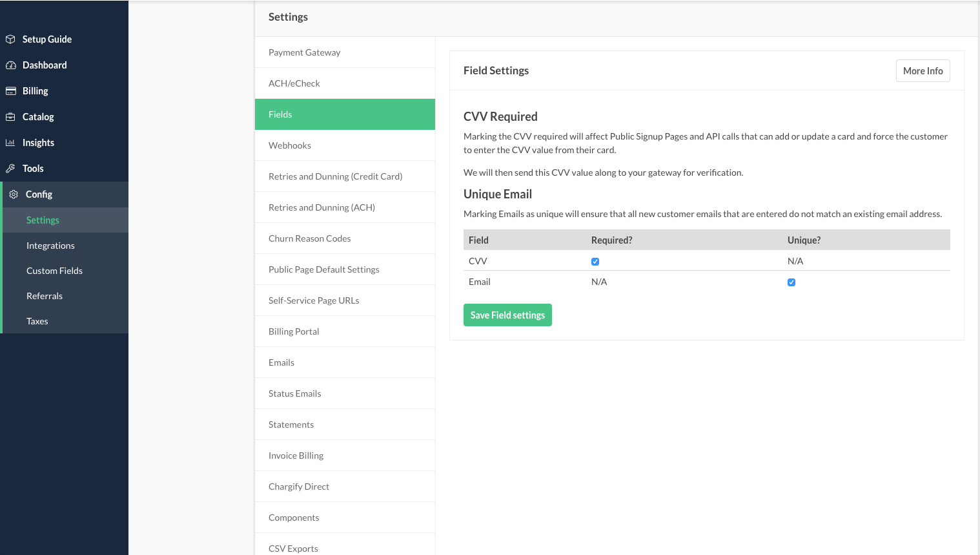Click the Config gear icon

click(x=14, y=194)
